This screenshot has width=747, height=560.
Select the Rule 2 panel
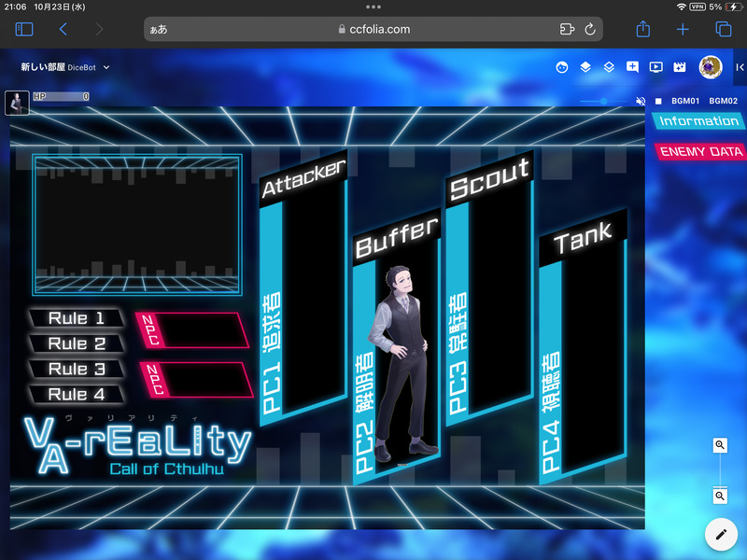[77, 343]
